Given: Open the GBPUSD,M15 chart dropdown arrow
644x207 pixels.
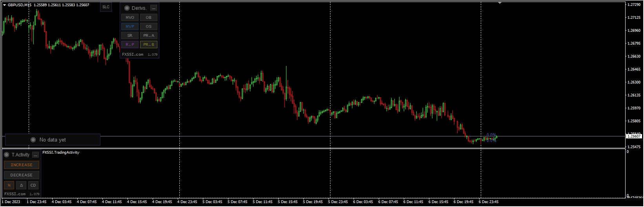Looking at the screenshot, I should 4,5.
